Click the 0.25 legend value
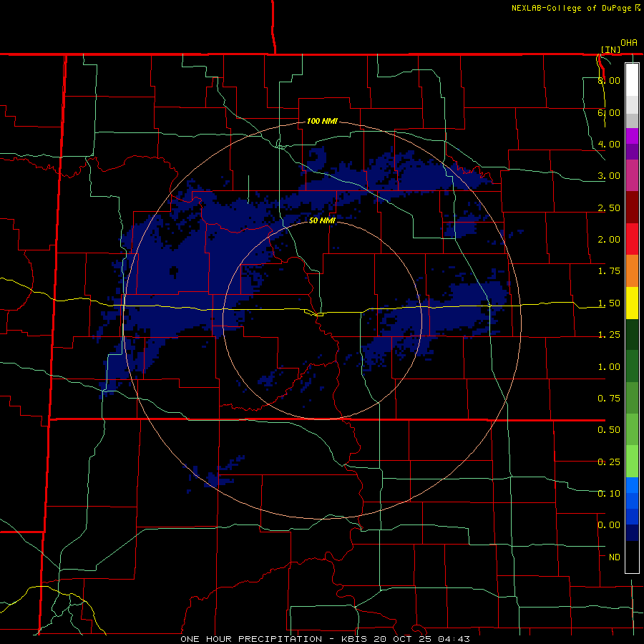Screen dimensions: 644x644 pos(609,462)
